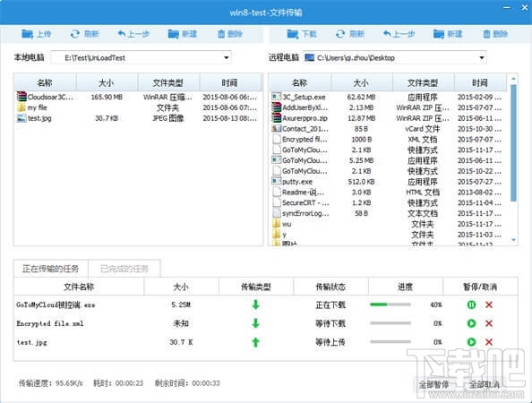Sort remote list by Name column header
This screenshot has width=532, height=403.
pos(300,82)
